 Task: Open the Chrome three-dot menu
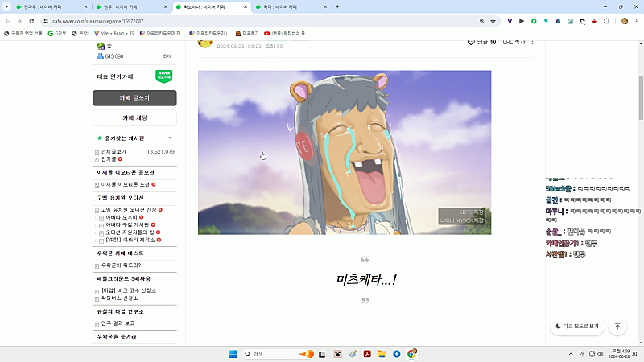(637, 21)
